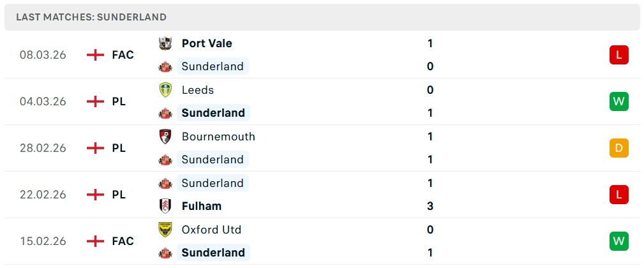Click the Bournemouth club crest

coord(165,137)
